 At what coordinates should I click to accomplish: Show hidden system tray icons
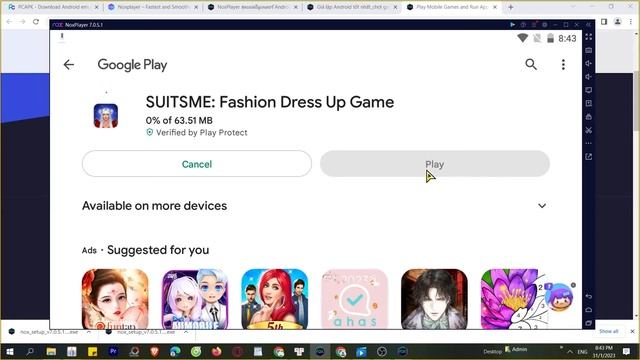coord(569,351)
